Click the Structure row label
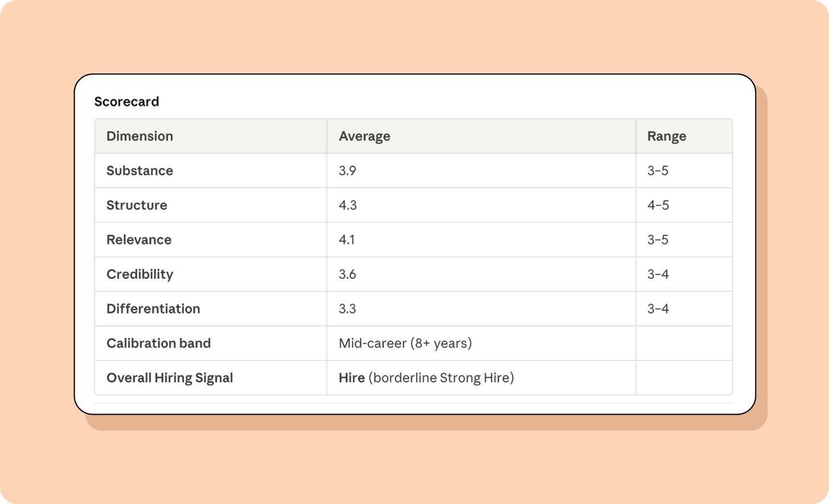 [137, 205]
